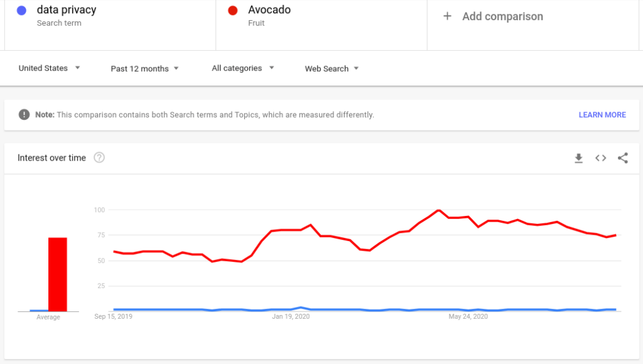
Task: Click the red Average bar
Action: (x=58, y=274)
